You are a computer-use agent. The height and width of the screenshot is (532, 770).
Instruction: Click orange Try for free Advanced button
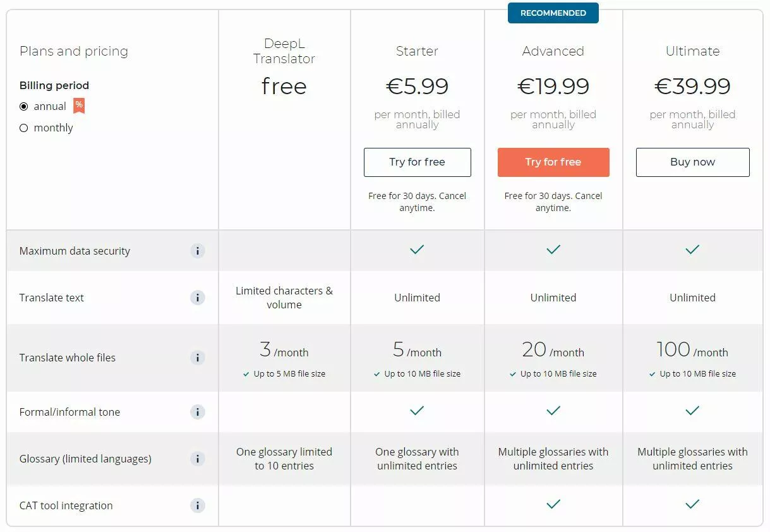tap(553, 162)
